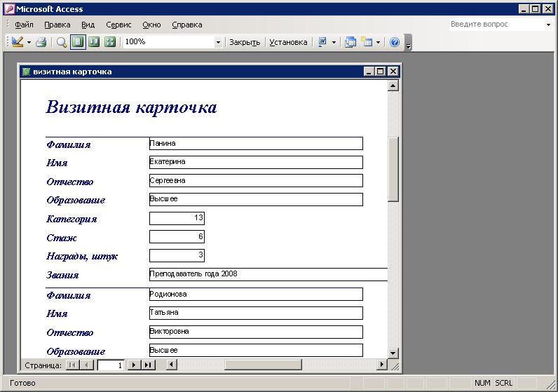Expand the help question dropdown arrow
The width and height of the screenshot is (558, 392).
coord(548,25)
